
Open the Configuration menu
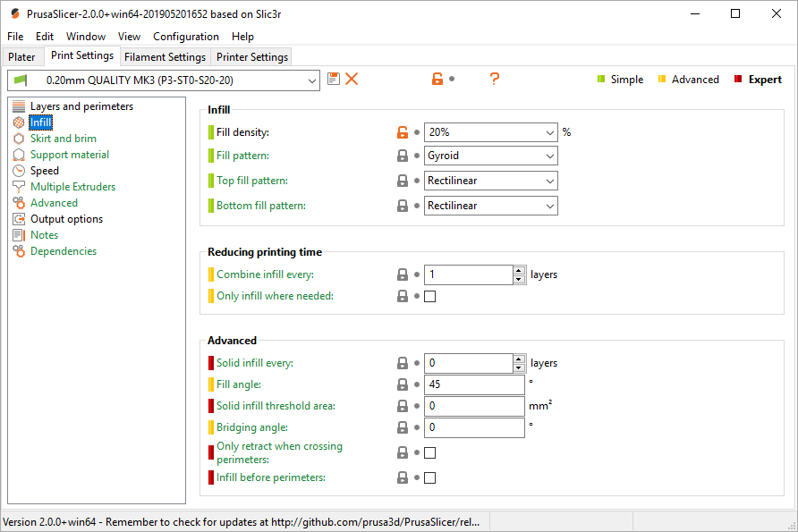click(186, 37)
